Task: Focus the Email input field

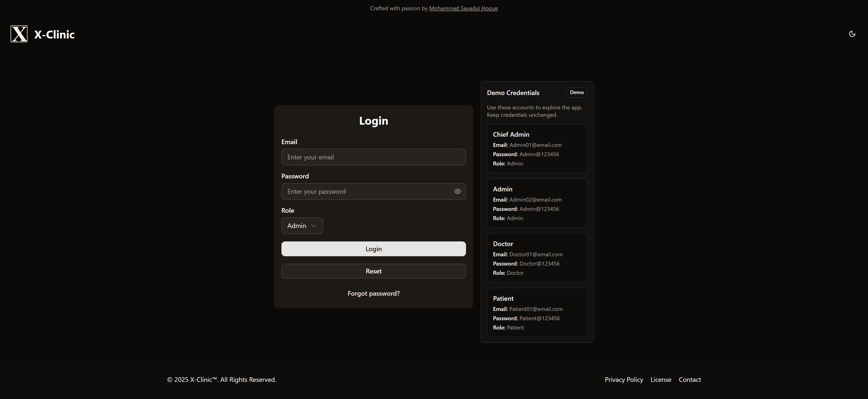Action: pos(373,157)
